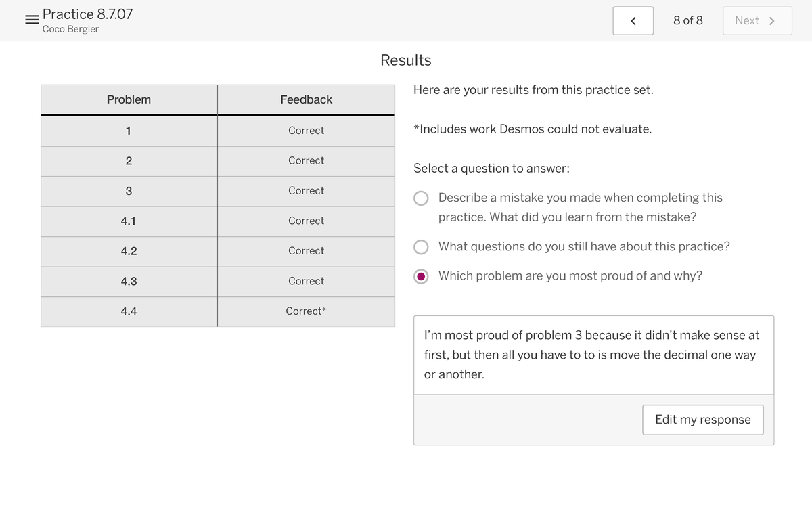Viewport: 812px width, 532px height.
Task: Open problem 4.1 in results table
Action: coord(129,221)
